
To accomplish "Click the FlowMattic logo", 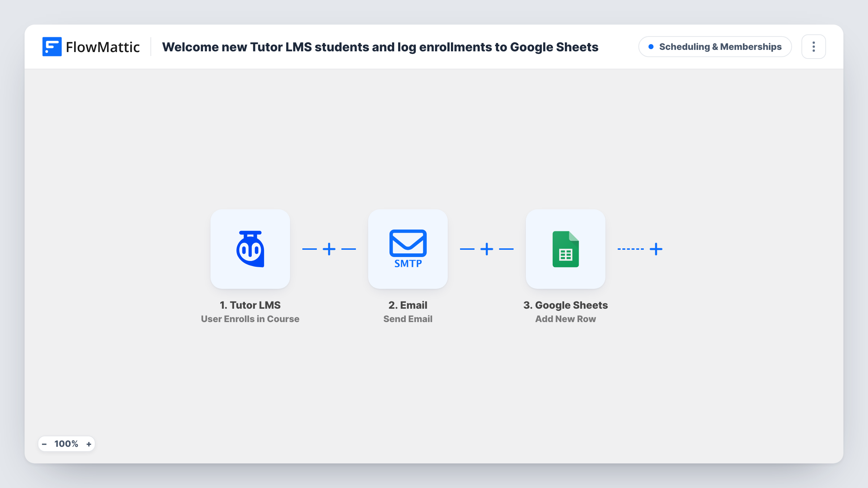I will coord(91,47).
